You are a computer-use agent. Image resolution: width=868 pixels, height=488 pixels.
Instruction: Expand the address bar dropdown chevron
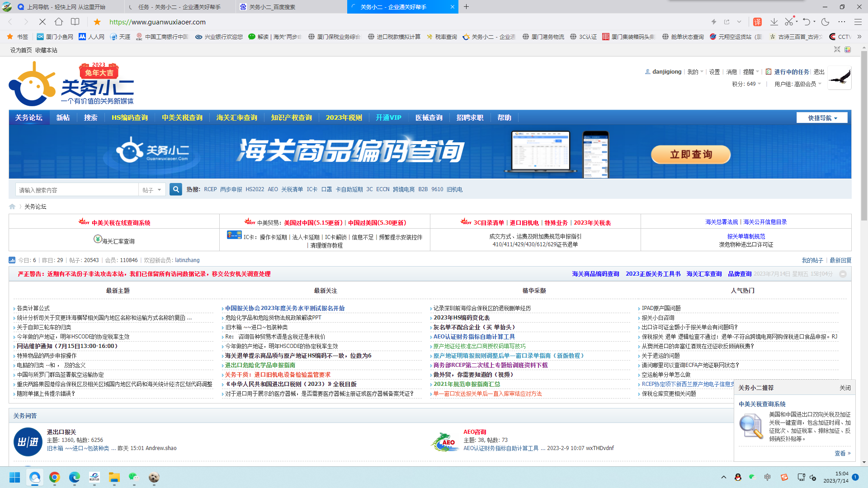click(x=739, y=22)
